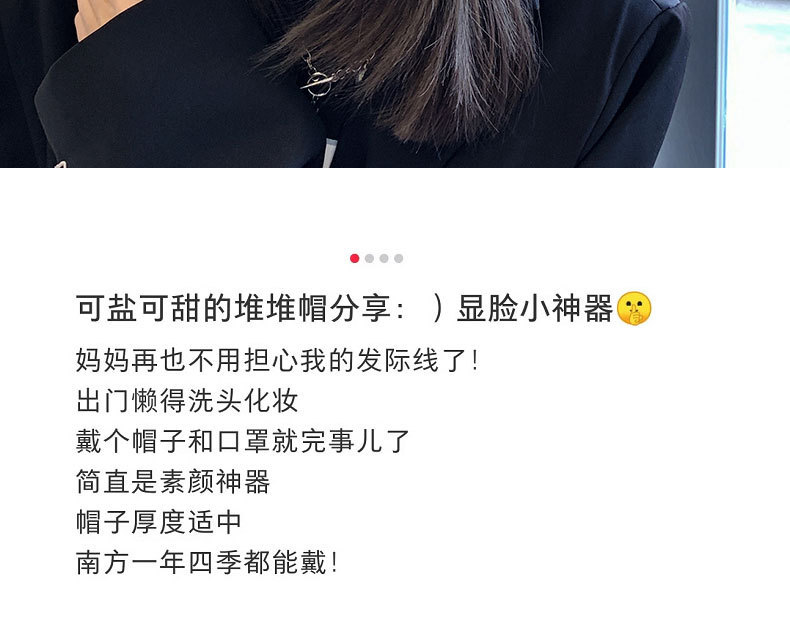Tap the white space above carousel dots
Screen dimensions: 790x632
[395, 209]
